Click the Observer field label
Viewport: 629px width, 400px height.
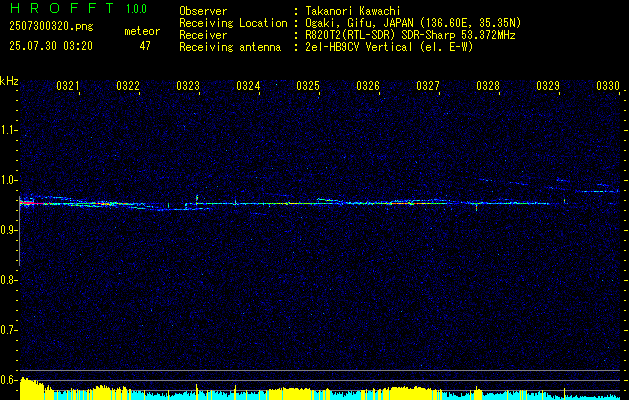[203, 11]
